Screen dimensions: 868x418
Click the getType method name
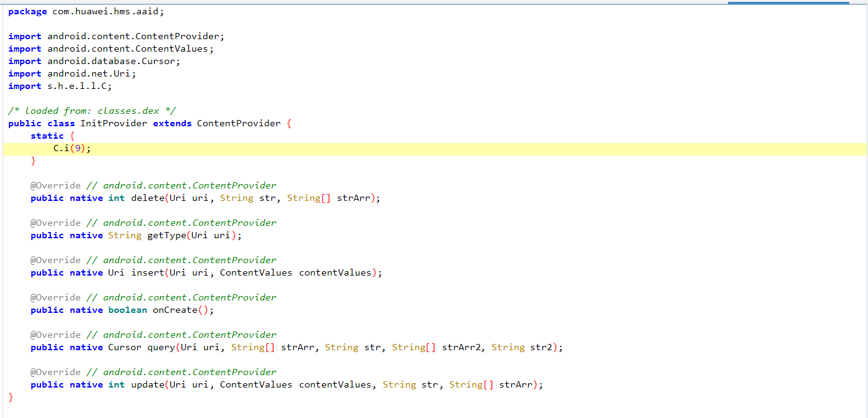click(167, 235)
